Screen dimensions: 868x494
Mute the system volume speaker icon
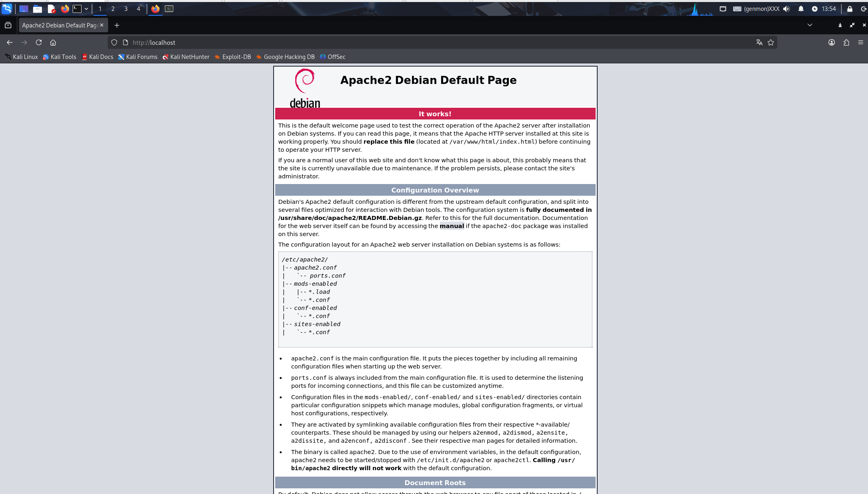[786, 9]
